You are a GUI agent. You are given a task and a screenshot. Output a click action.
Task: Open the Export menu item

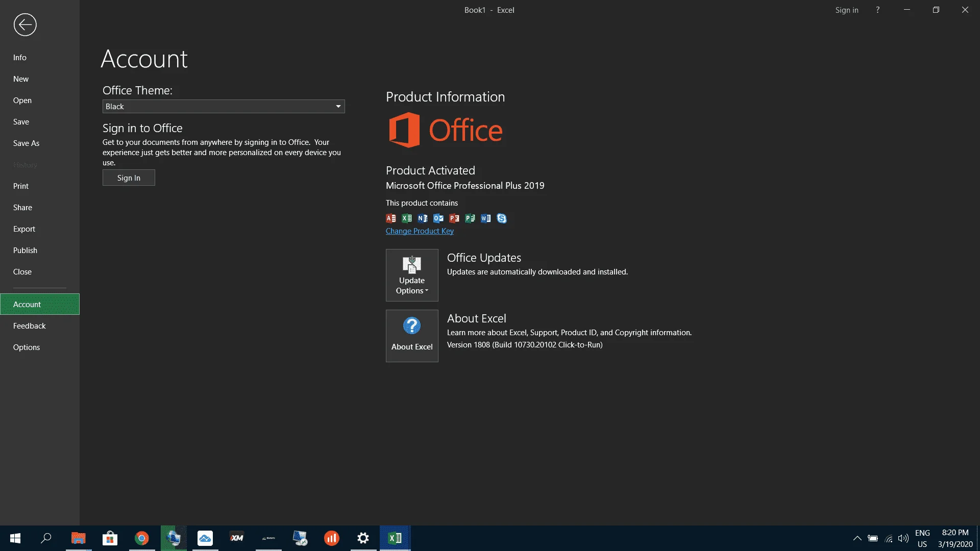(24, 229)
